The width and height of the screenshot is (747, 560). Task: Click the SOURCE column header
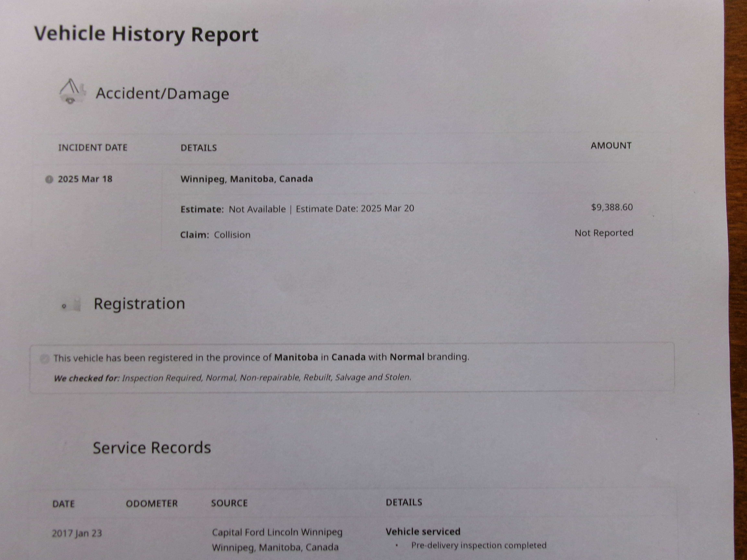[229, 503]
